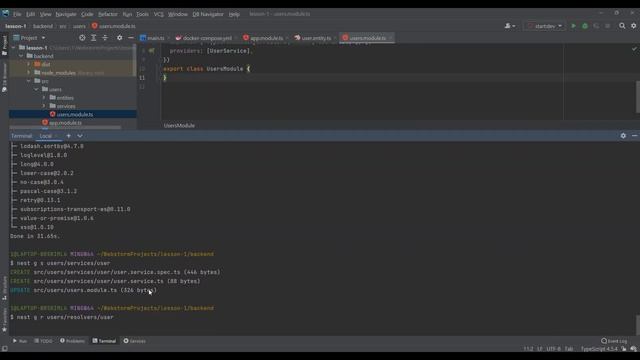
Task: Open the TODO tool window button
Action: (43, 341)
